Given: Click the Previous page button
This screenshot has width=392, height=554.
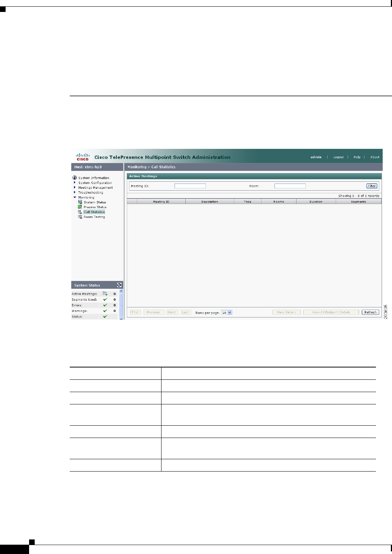Looking at the screenshot, I should point(153,312).
